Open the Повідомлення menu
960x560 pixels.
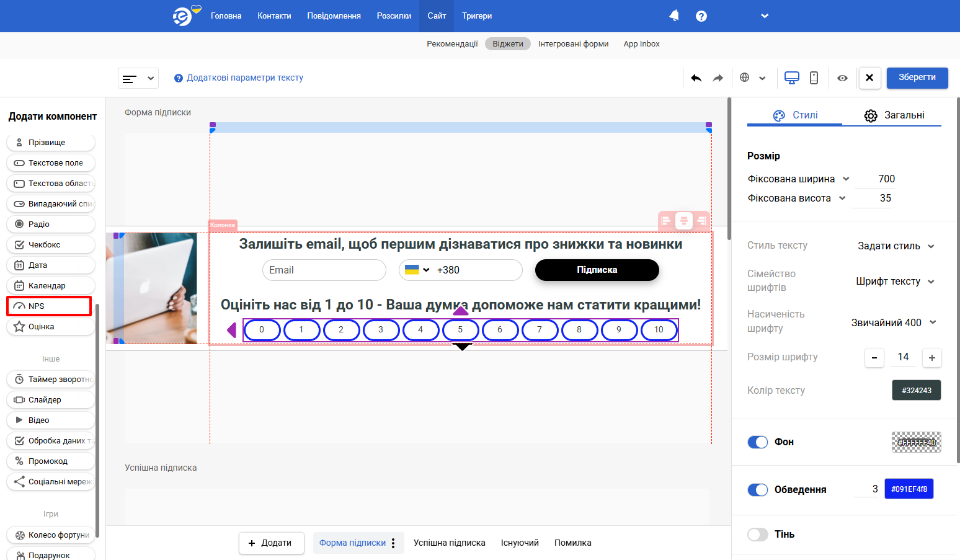[334, 16]
